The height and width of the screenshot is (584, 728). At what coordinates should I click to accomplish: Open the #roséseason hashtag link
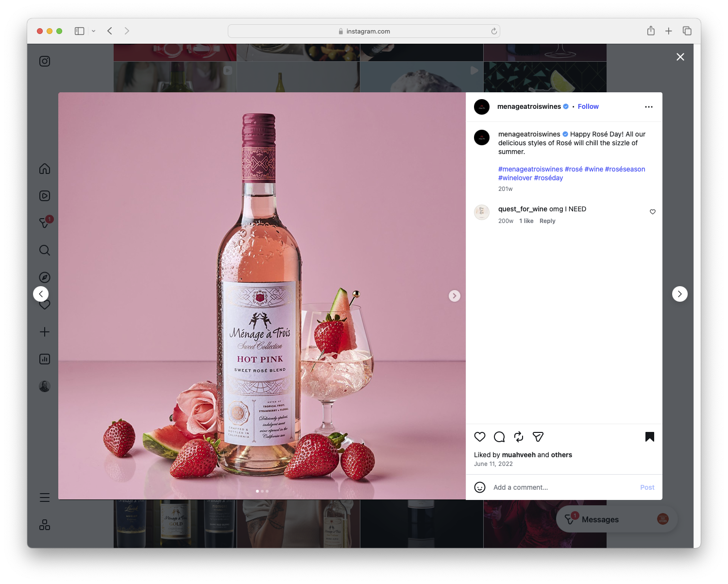(x=625, y=169)
